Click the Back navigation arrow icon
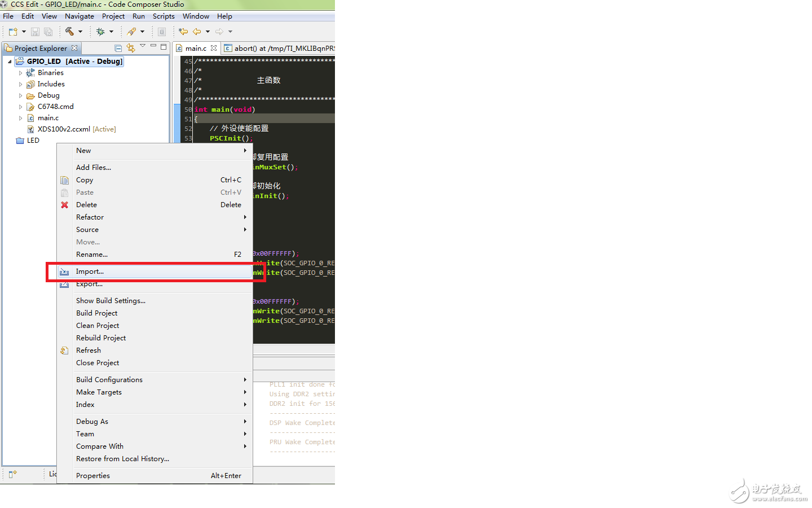Screen dimensions: 812x508 [x=197, y=32]
